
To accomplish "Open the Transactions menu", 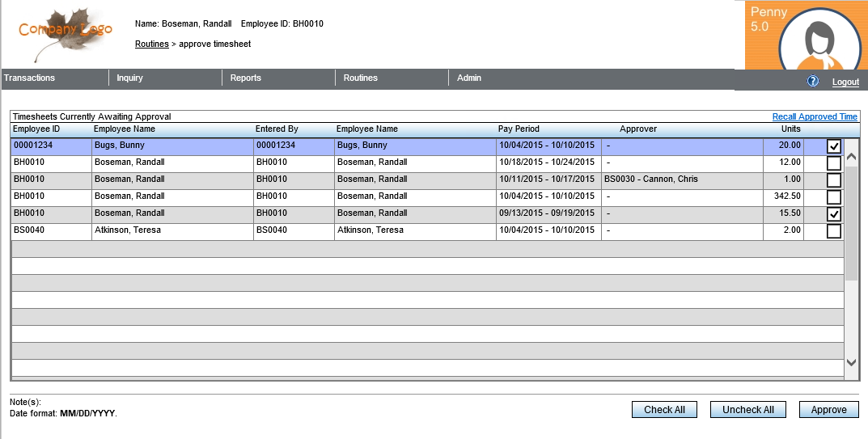I will (30, 78).
